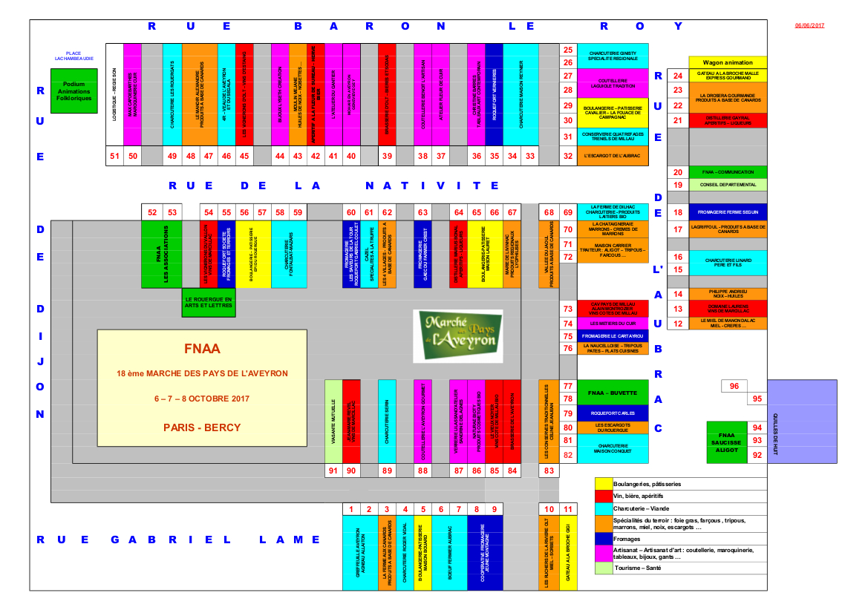This screenshot has height=613, width=868.
Task: Select the red Vin, bière, apéritifs legend swatch
Action: click(604, 496)
